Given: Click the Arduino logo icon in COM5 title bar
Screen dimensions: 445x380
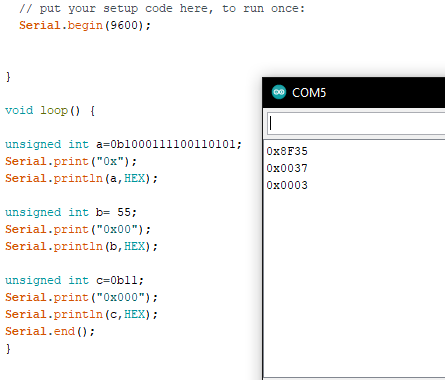Looking at the screenshot, I should [x=279, y=92].
